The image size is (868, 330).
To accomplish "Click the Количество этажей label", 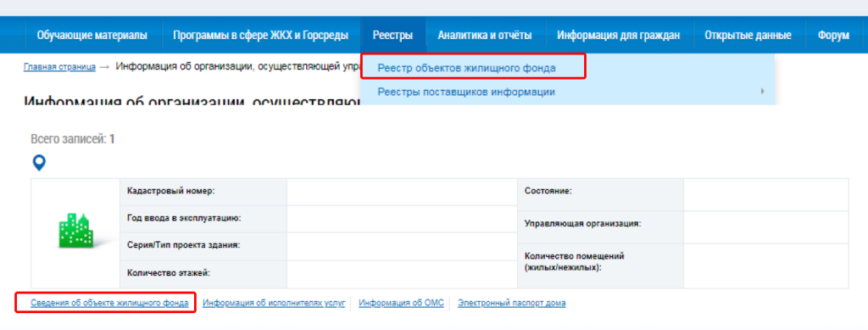I will (x=169, y=272).
